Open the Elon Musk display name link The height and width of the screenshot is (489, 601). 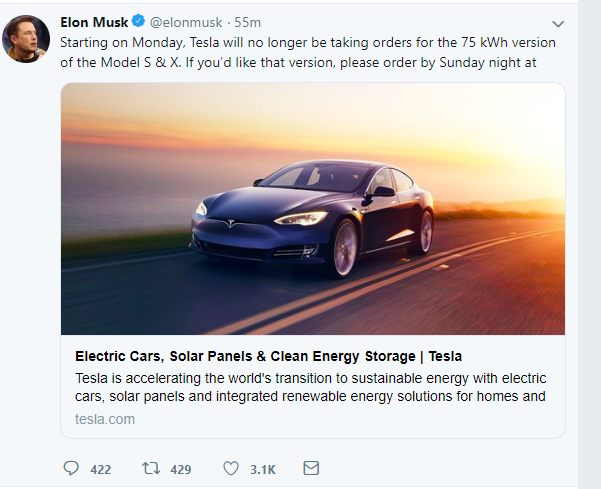(94, 22)
